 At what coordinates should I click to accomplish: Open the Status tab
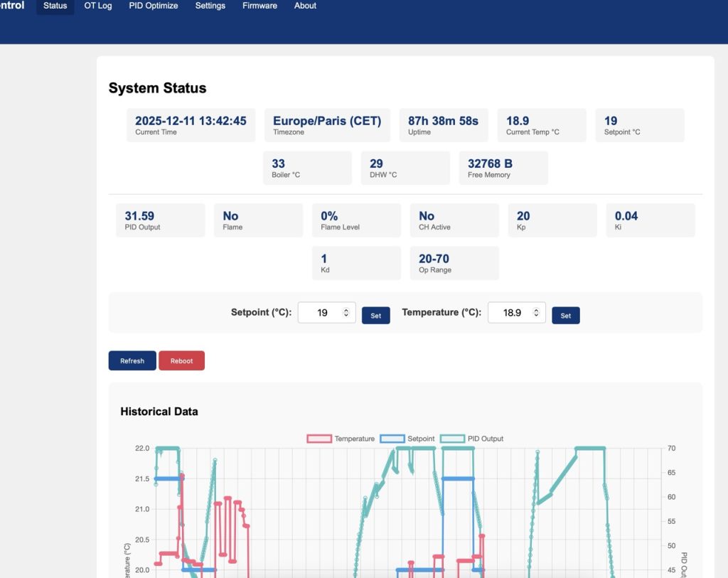(x=55, y=6)
